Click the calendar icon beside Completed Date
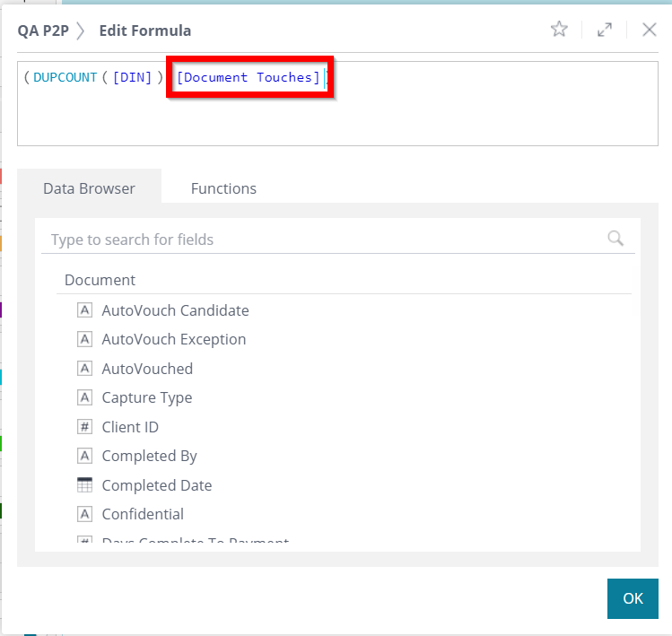Screen dimensions: 672x636 pos(85,485)
